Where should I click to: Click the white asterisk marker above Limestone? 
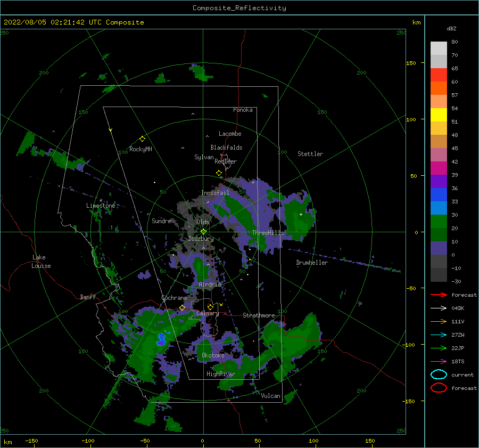[101, 201]
